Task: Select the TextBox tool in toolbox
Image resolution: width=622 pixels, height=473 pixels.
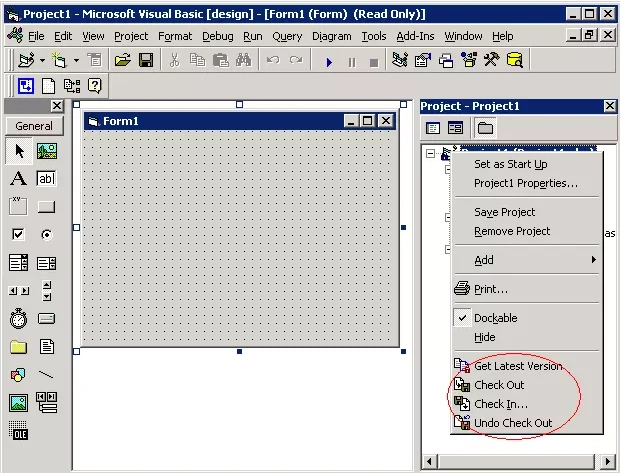Action: [x=46, y=179]
